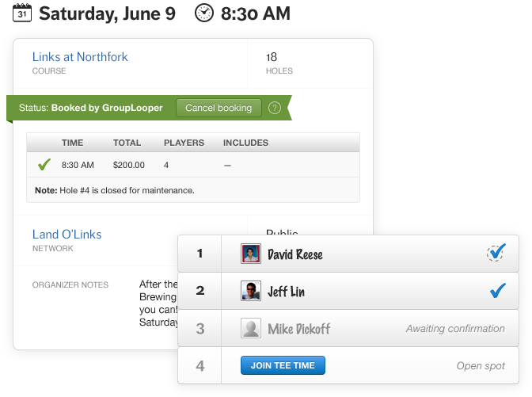Open the booking status help icon
The width and height of the screenshot is (532, 397).
click(275, 108)
